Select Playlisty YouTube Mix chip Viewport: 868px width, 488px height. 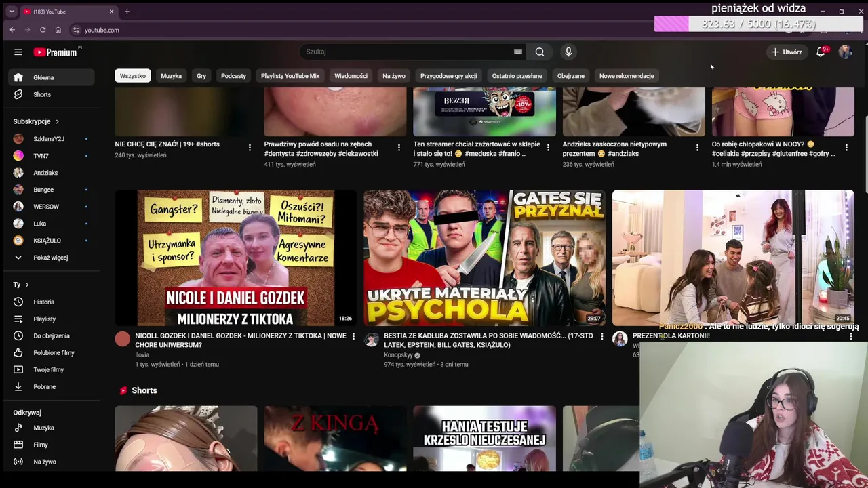coord(290,76)
